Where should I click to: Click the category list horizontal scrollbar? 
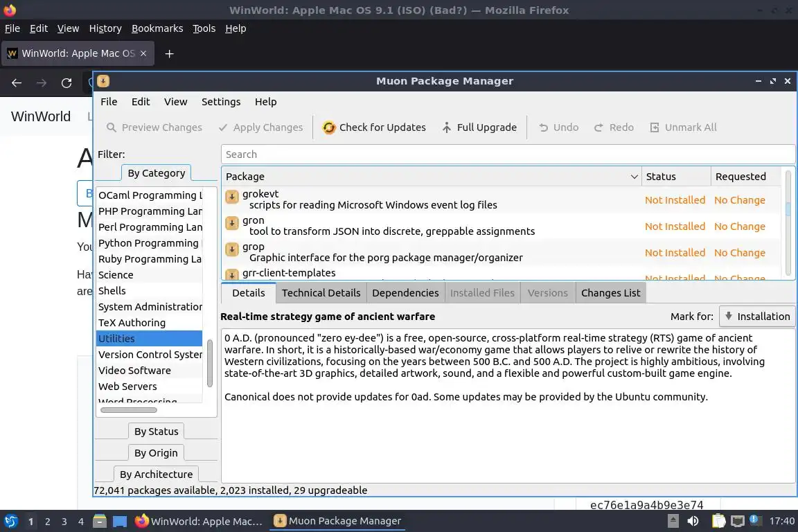(129, 410)
